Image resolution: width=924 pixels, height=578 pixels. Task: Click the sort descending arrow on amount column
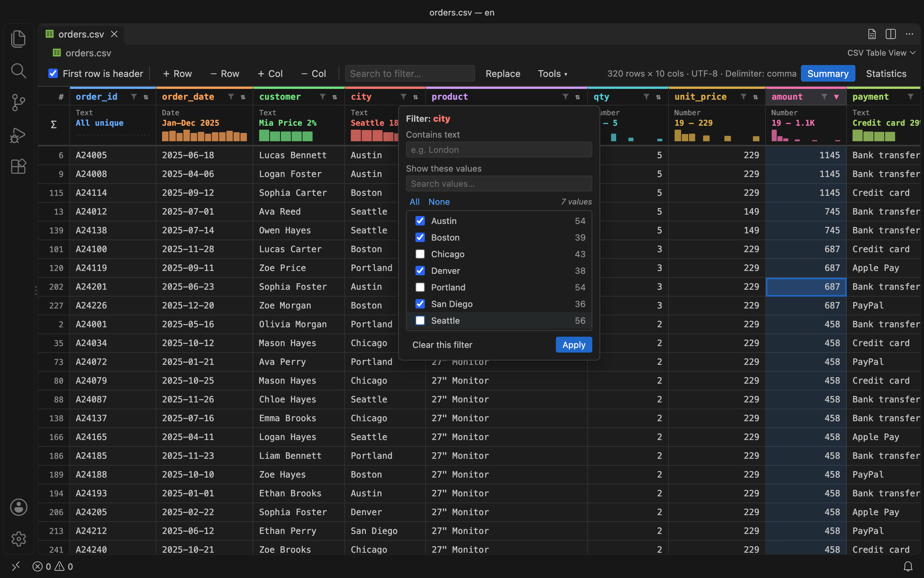pyautogui.click(x=837, y=97)
